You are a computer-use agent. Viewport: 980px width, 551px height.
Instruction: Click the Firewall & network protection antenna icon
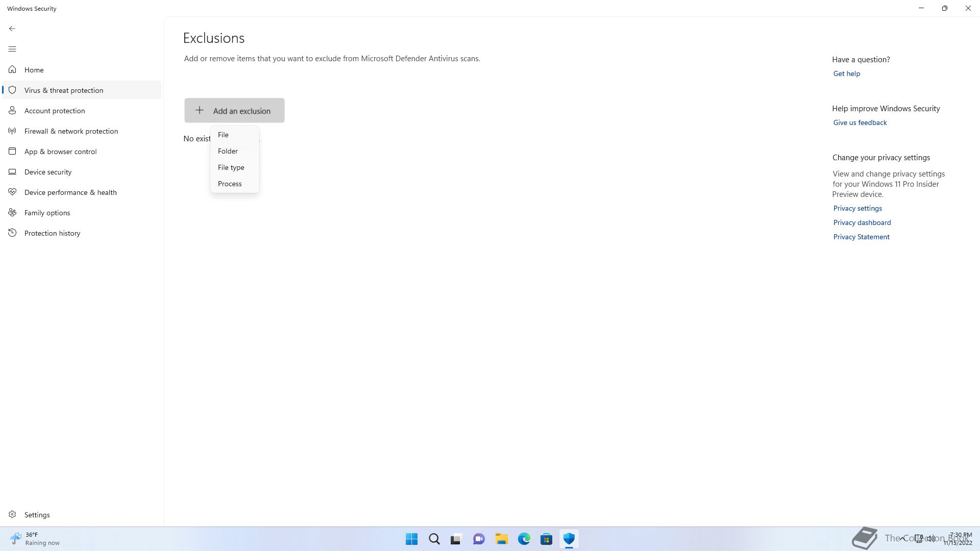pyautogui.click(x=12, y=131)
